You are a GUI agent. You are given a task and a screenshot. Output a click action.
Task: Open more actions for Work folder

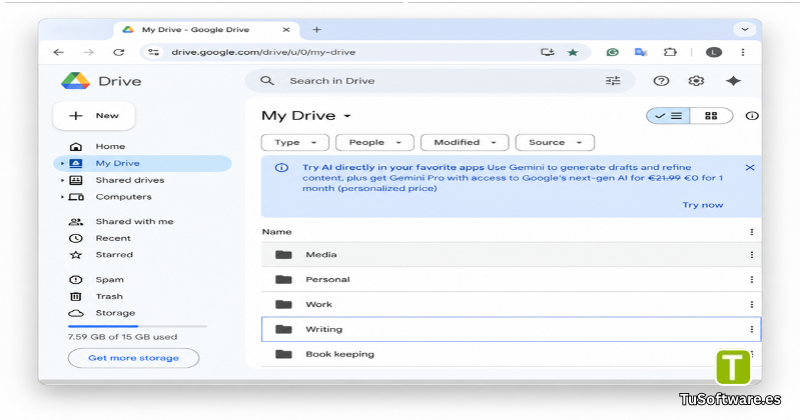tap(752, 304)
